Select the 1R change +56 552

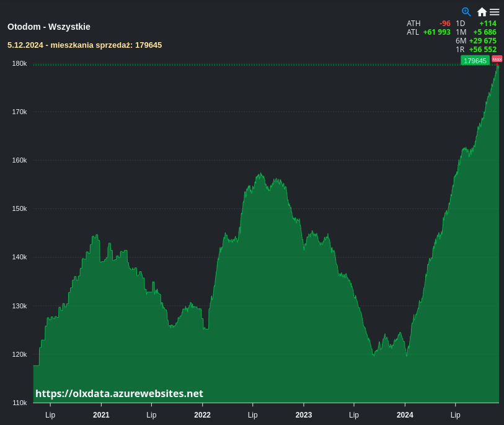482,50
